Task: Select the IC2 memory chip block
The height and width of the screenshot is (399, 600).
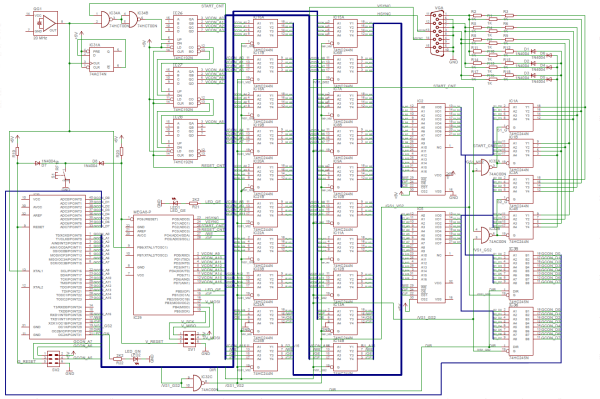Action: [x=431, y=149]
